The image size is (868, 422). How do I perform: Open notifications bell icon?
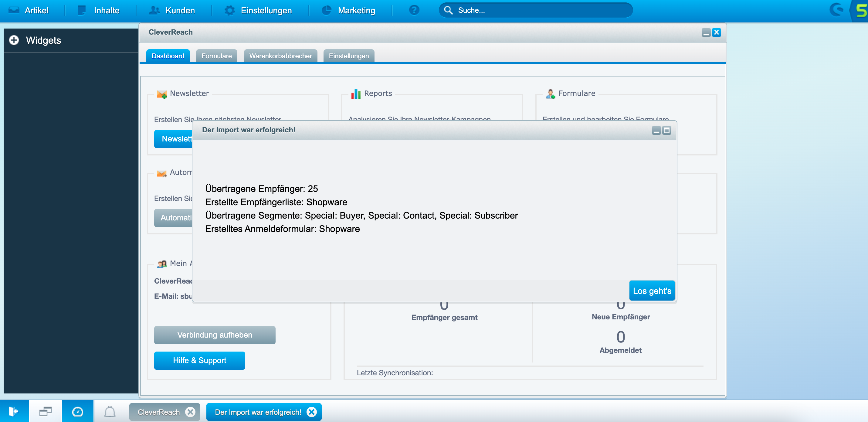pos(110,411)
